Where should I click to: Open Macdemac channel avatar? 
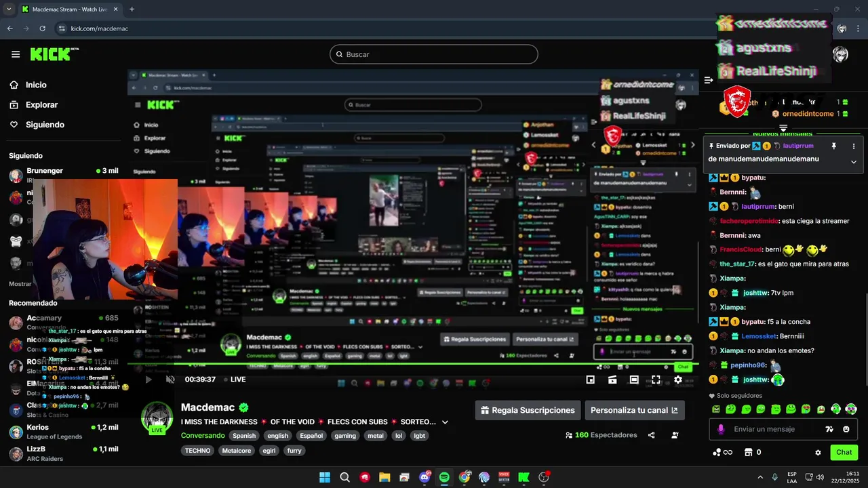point(157,417)
